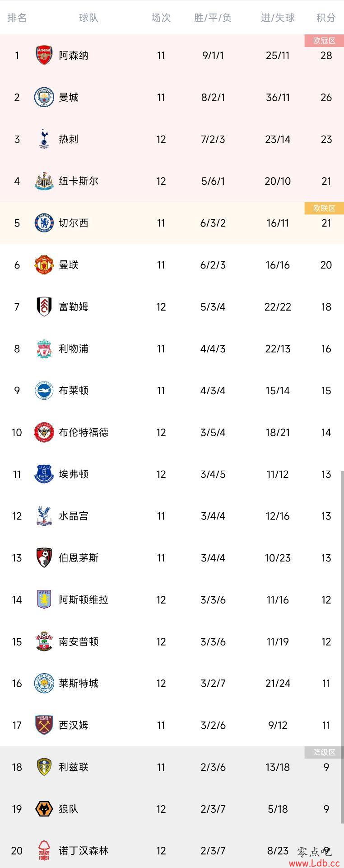Screen dimensions: 344x868
Task: Select the 胜/平/负 column header
Action: [213, 18]
